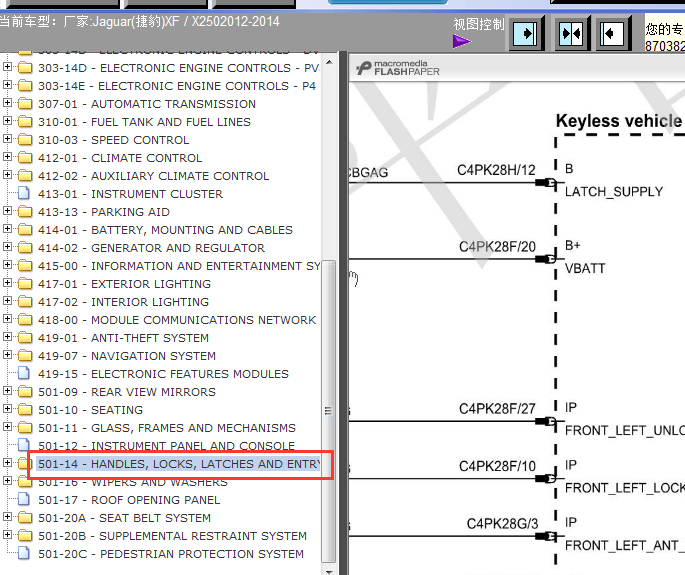Click the folder icon for 501-20A Seat Belt System
Viewport: 685px width, 575px height.
[x=25, y=517]
